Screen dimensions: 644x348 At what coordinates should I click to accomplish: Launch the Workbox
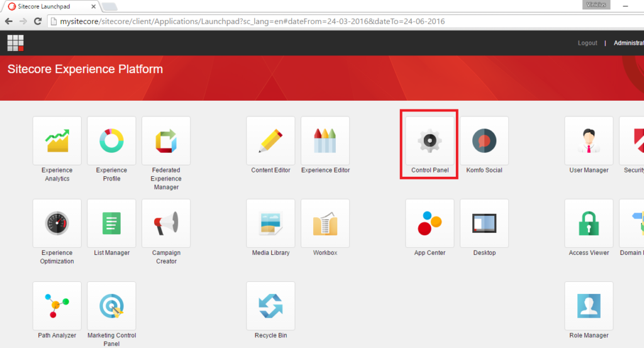pyautogui.click(x=325, y=223)
